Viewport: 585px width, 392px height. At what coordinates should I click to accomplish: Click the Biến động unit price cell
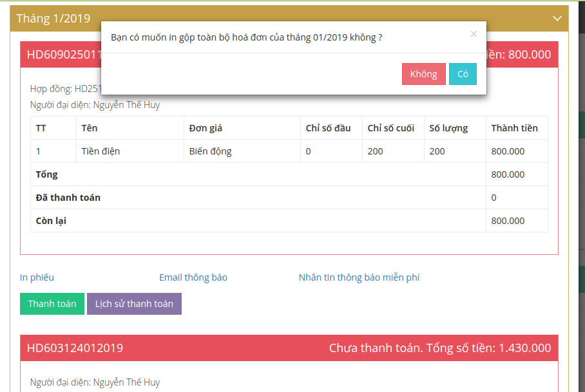pos(210,151)
